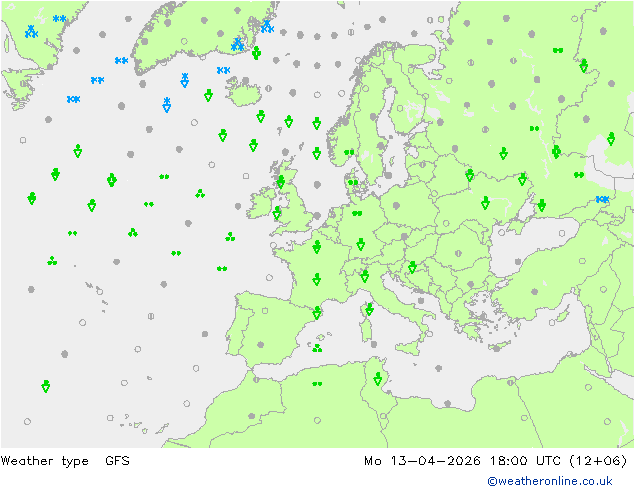Click the grey cloud dot over Poland
Image resolution: width=634 pixels, height=490 pixels.
[x=396, y=205]
